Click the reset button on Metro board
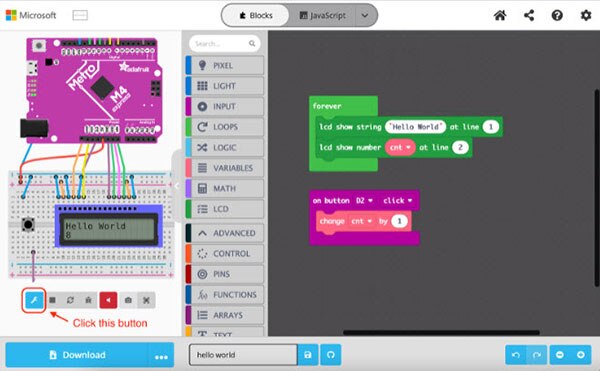The image size is (600, 371). [38, 46]
